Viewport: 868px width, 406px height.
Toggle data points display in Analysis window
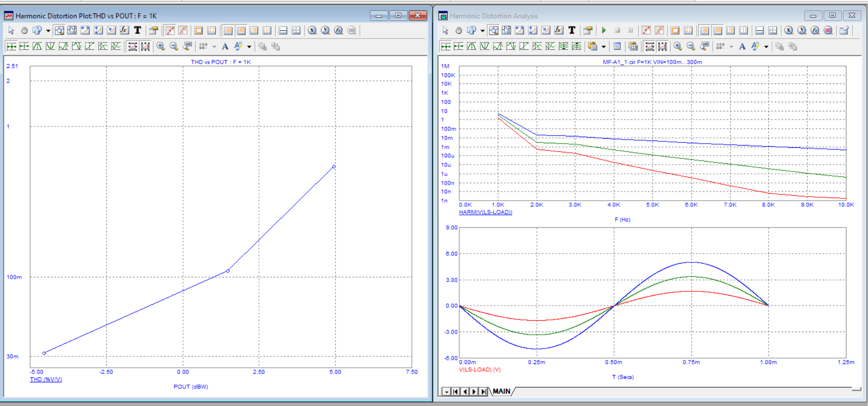646,31
